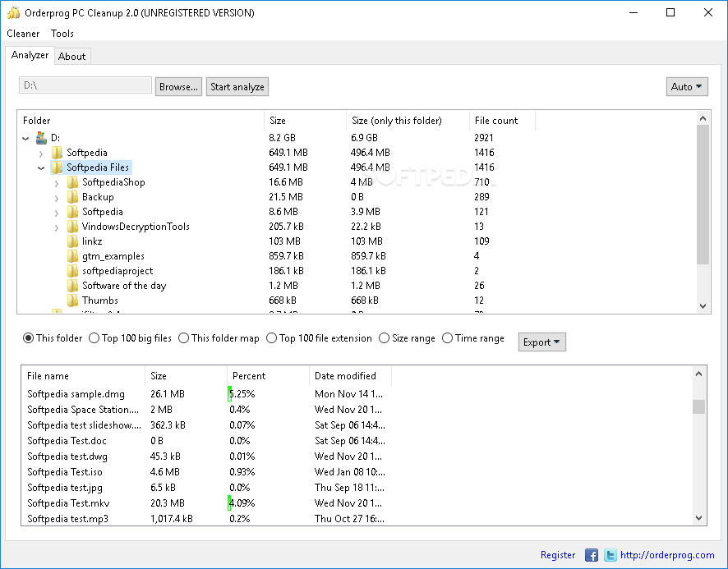
Task: Click the D:\ path input field
Action: coord(85,85)
